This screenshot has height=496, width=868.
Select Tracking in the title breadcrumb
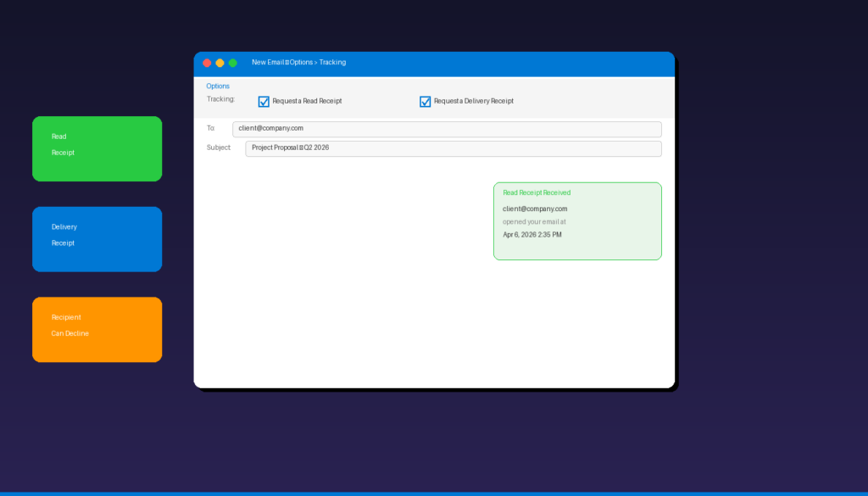[x=332, y=62]
